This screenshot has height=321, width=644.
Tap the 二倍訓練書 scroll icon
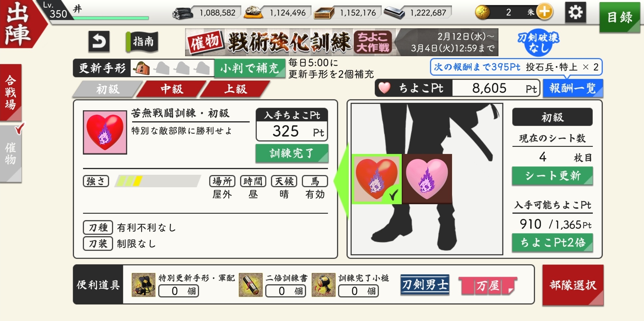tap(251, 285)
